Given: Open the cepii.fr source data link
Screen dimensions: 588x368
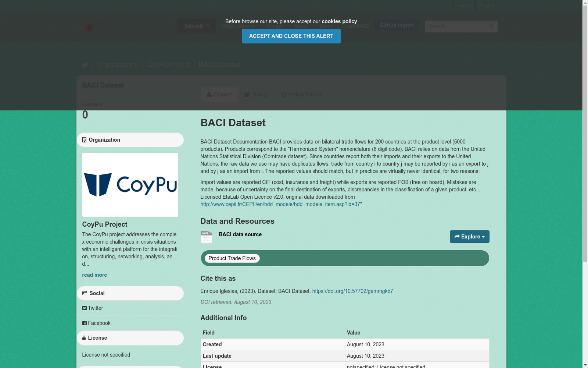Looking at the screenshot, I should pyautogui.click(x=280, y=204).
